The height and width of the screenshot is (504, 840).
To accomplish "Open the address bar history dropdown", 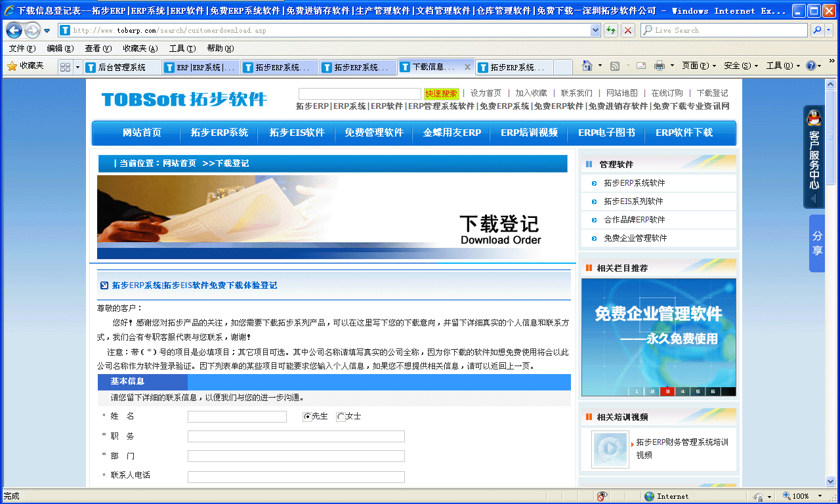I will (x=596, y=30).
